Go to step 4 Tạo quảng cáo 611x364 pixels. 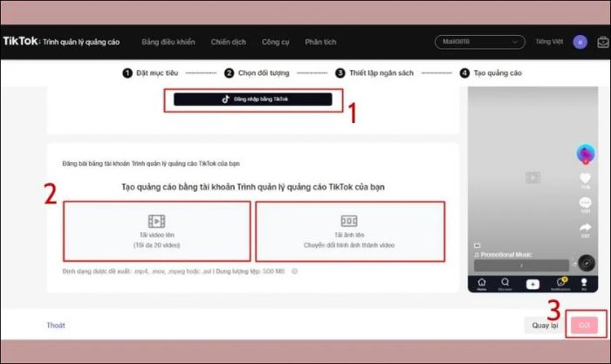point(491,72)
